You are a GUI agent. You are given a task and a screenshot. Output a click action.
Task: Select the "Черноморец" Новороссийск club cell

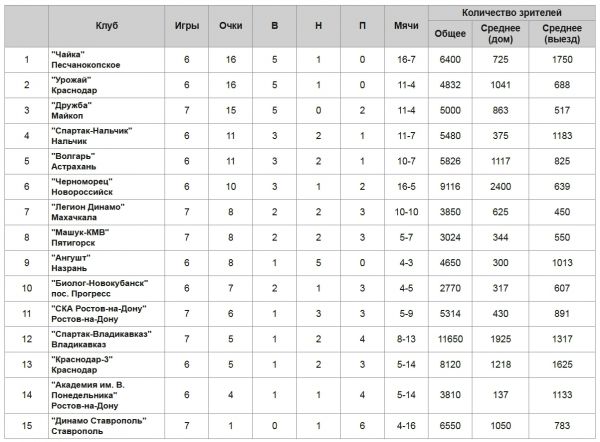coord(106,187)
